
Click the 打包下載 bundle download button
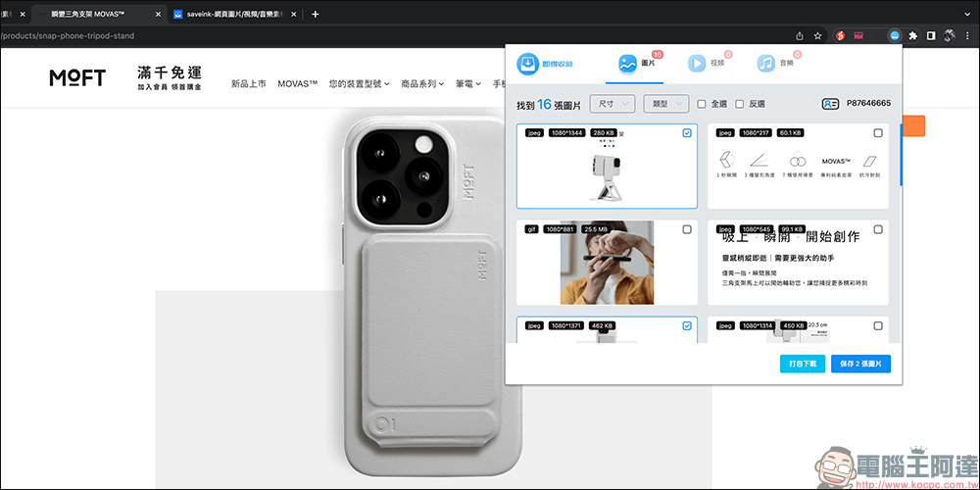(803, 364)
